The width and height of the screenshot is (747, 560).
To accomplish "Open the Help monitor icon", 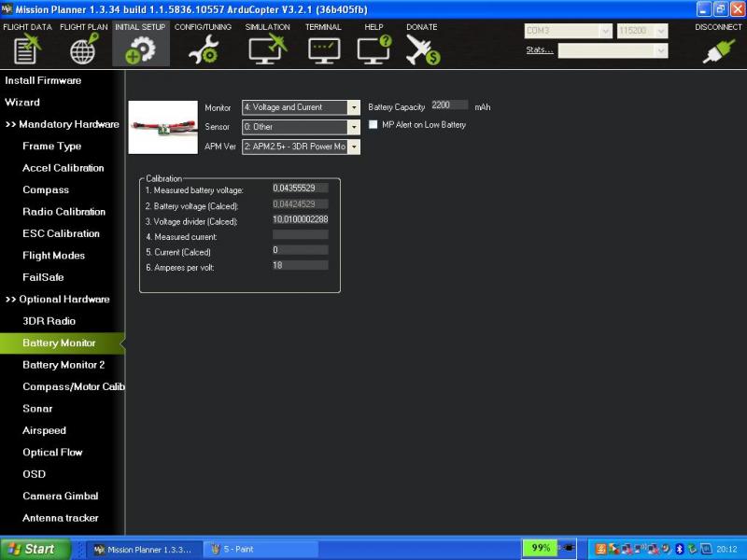I will coord(373,49).
